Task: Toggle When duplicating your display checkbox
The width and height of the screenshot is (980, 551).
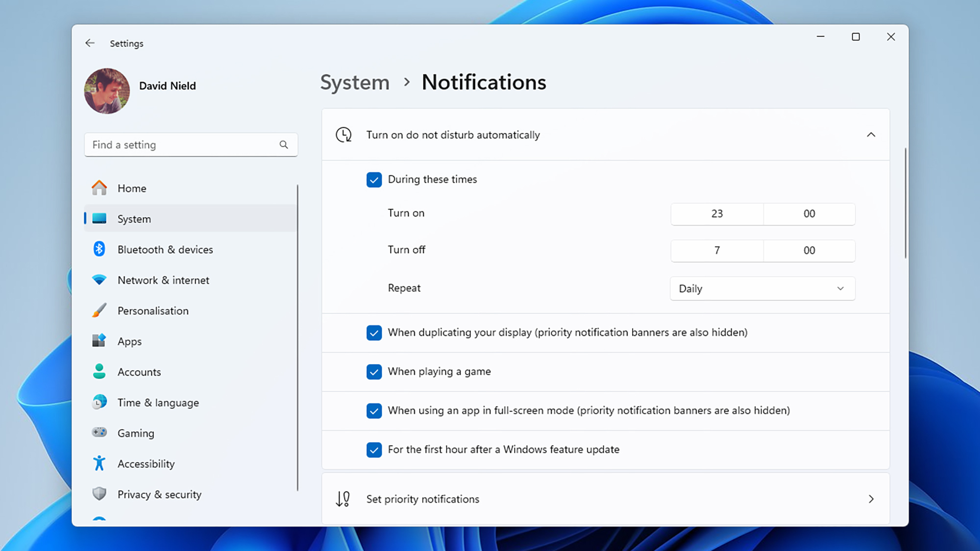Action: coord(374,333)
